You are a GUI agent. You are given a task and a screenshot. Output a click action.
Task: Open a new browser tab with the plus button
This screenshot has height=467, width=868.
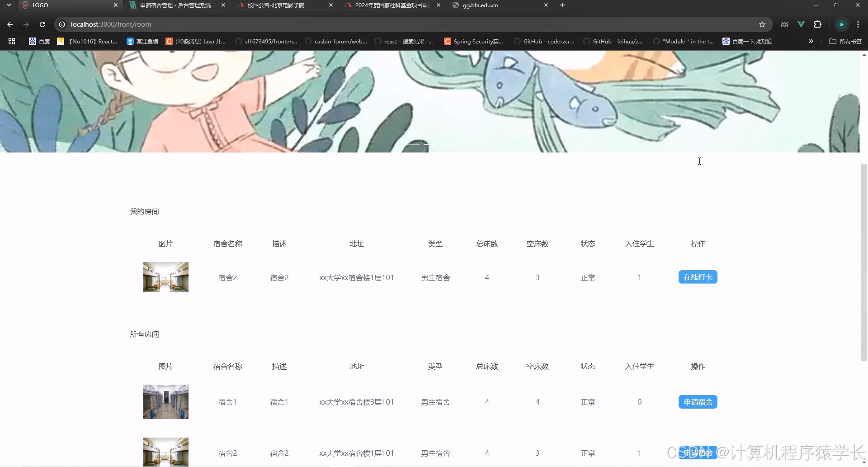[x=562, y=5]
